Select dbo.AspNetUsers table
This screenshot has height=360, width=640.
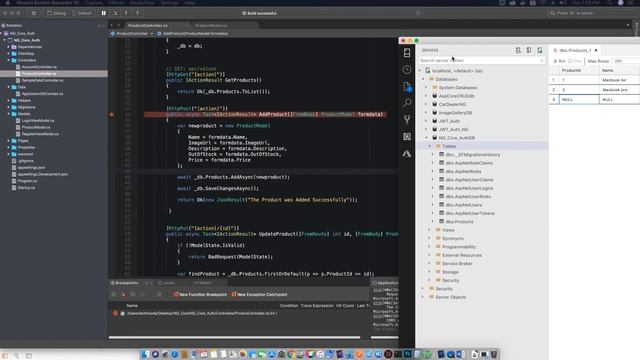point(463,205)
